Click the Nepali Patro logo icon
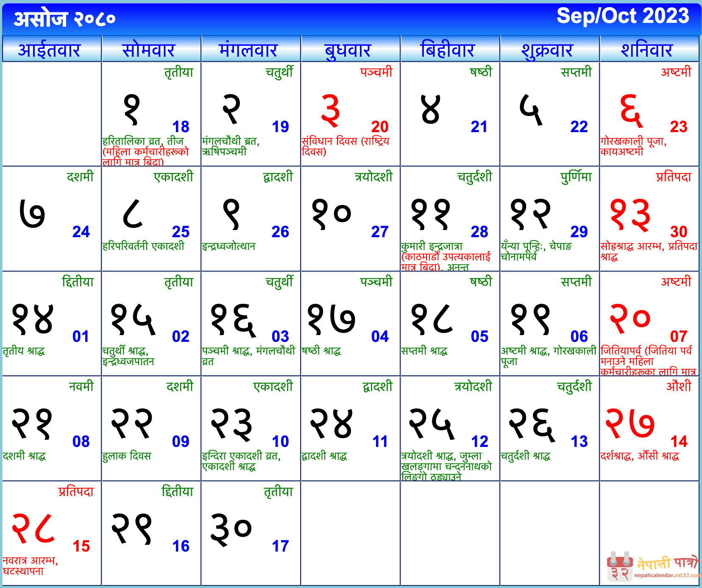The image size is (702, 588). tap(620, 566)
